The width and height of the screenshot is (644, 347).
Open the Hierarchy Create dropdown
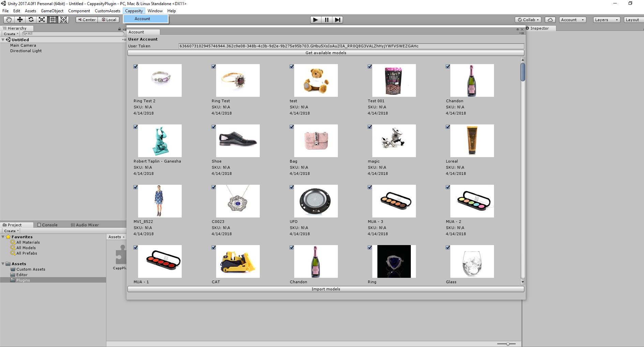click(11, 34)
